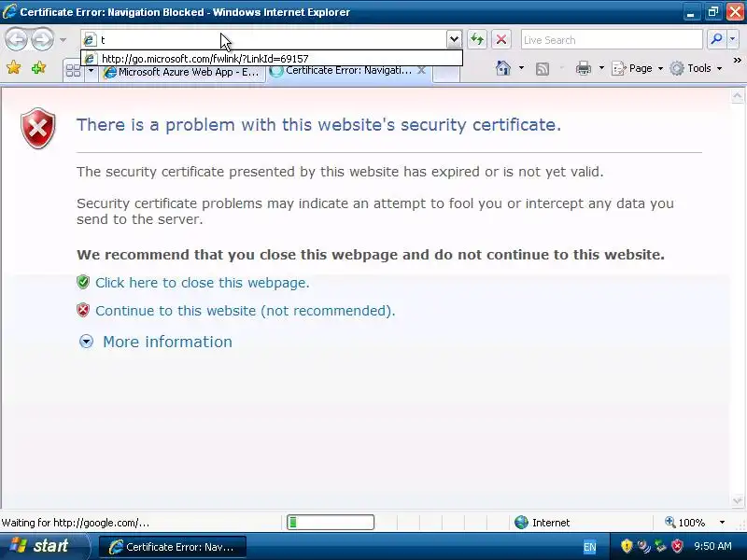This screenshot has height=560, width=747.
Task: Open a new blank tab
Action: 446,73
